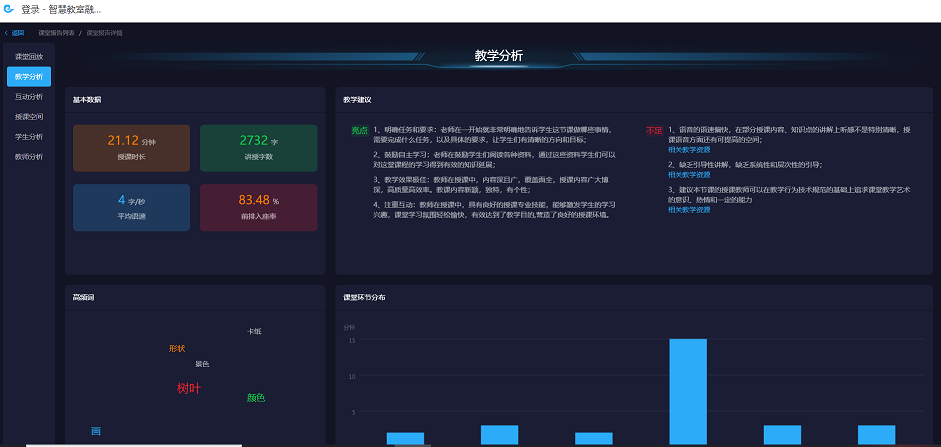Click the orange word 形状 in word cloud

coord(177,348)
